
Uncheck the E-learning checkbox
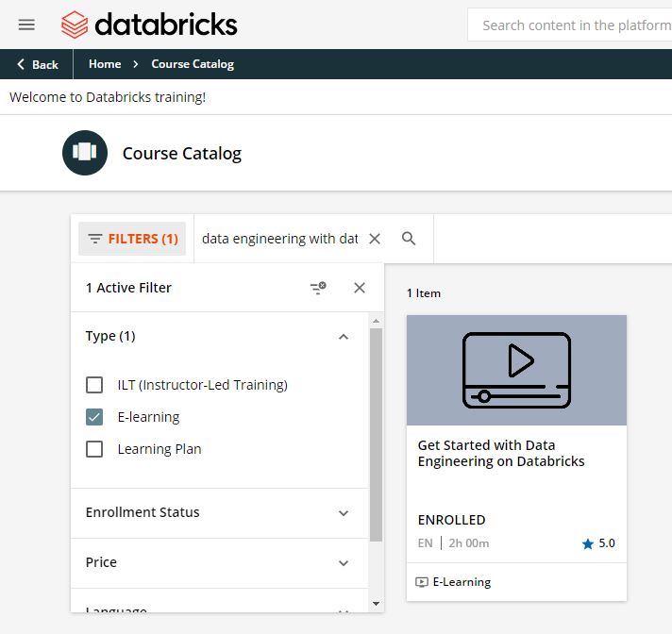[94, 417]
